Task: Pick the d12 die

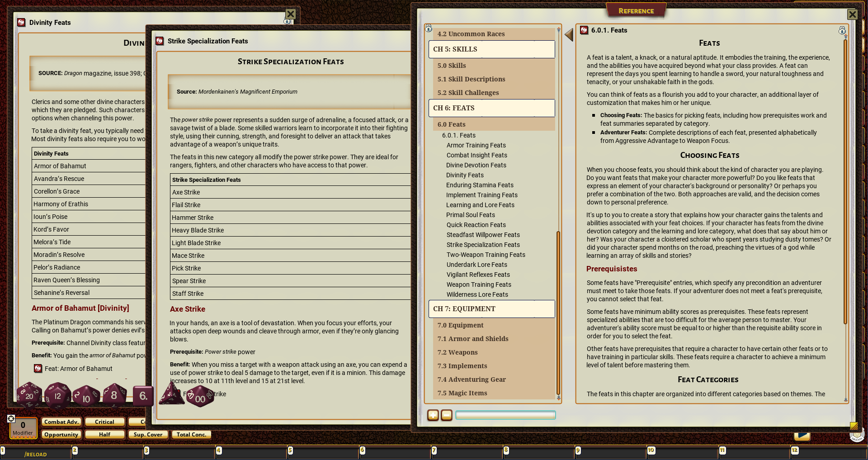Action: tap(57, 395)
